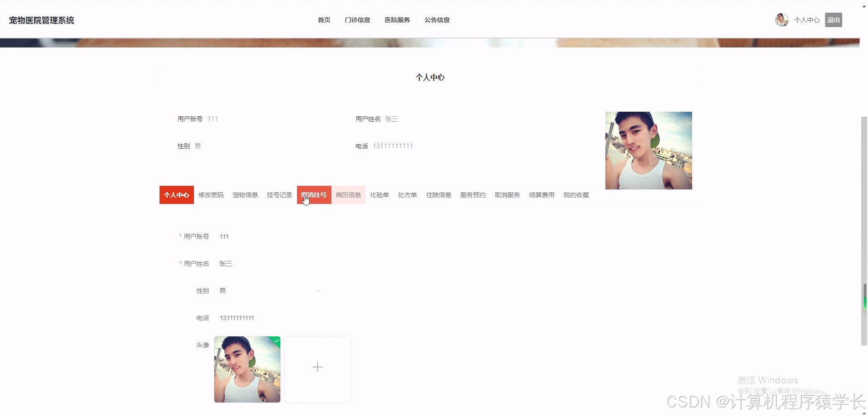This screenshot has width=868, height=416.
Task: Go to 医院服务 page
Action: pos(397,20)
